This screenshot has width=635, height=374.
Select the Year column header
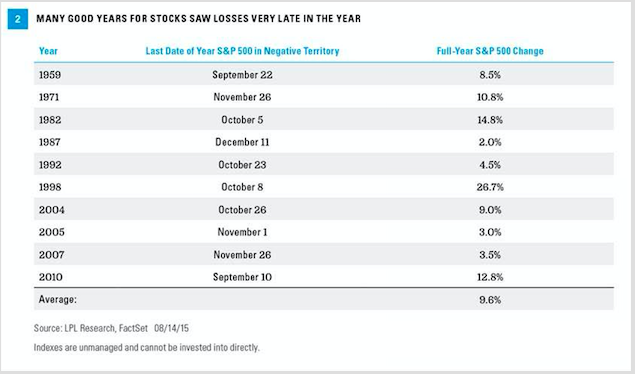click(48, 51)
